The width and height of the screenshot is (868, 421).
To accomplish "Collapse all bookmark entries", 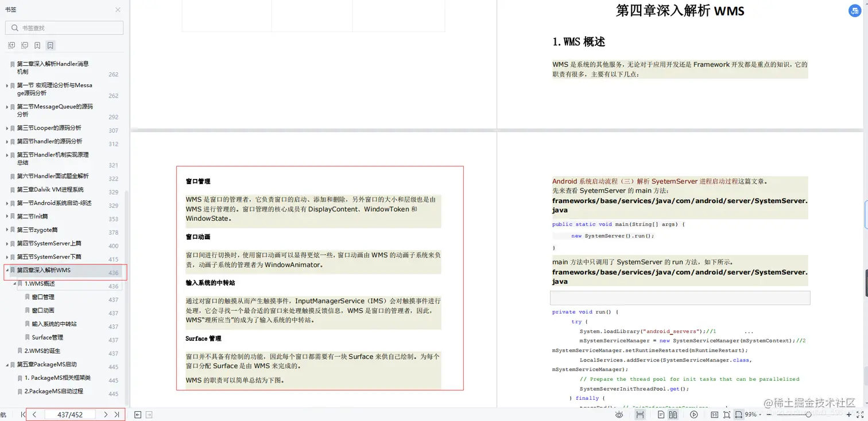I will point(24,45).
